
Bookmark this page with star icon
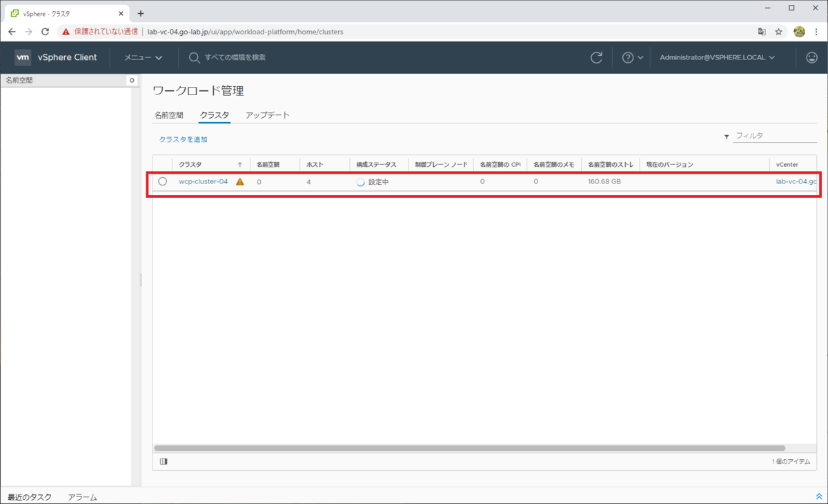tap(778, 32)
